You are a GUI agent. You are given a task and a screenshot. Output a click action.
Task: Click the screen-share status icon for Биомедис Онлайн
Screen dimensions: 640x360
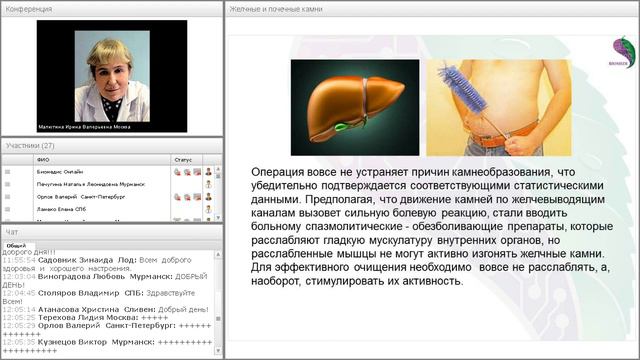point(197,172)
